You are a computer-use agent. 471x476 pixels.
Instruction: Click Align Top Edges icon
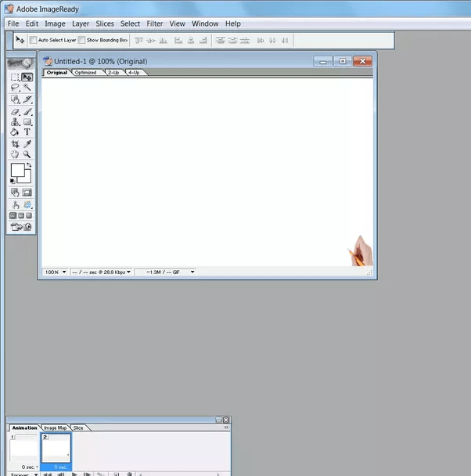tap(138, 41)
